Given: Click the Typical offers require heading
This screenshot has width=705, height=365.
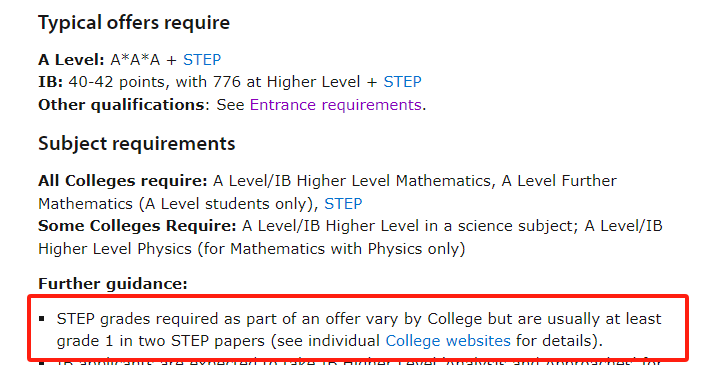Looking at the screenshot, I should [134, 23].
